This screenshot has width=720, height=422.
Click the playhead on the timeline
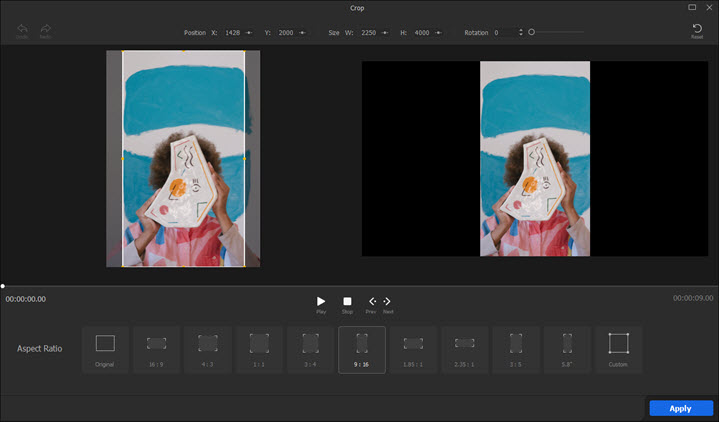(x=3, y=286)
